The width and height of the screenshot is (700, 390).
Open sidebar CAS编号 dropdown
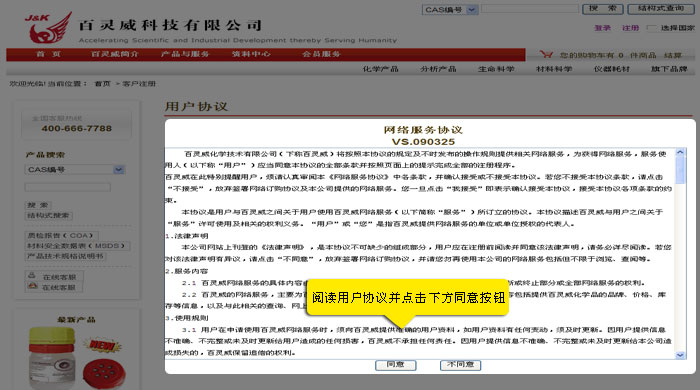click(x=75, y=170)
